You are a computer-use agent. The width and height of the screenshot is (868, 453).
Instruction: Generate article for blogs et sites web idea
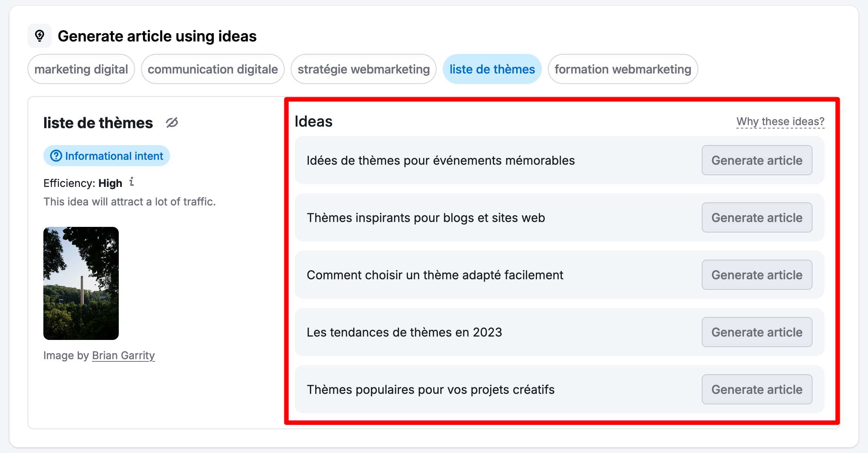[757, 217]
